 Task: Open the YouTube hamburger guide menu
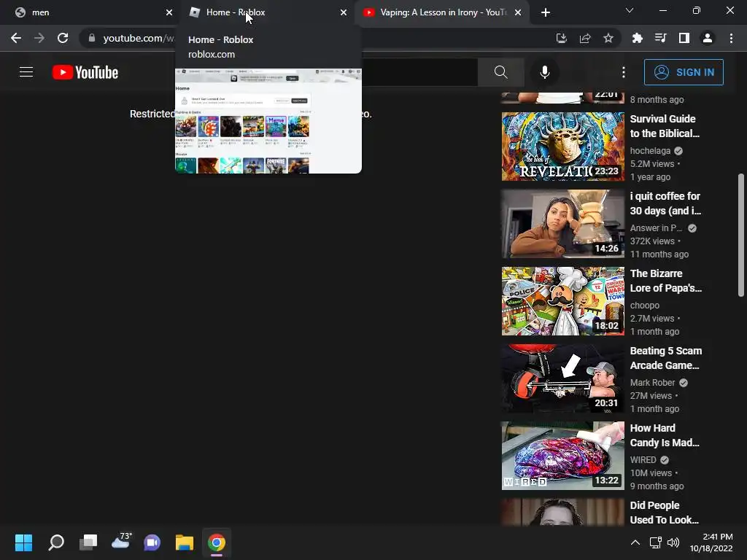click(26, 72)
